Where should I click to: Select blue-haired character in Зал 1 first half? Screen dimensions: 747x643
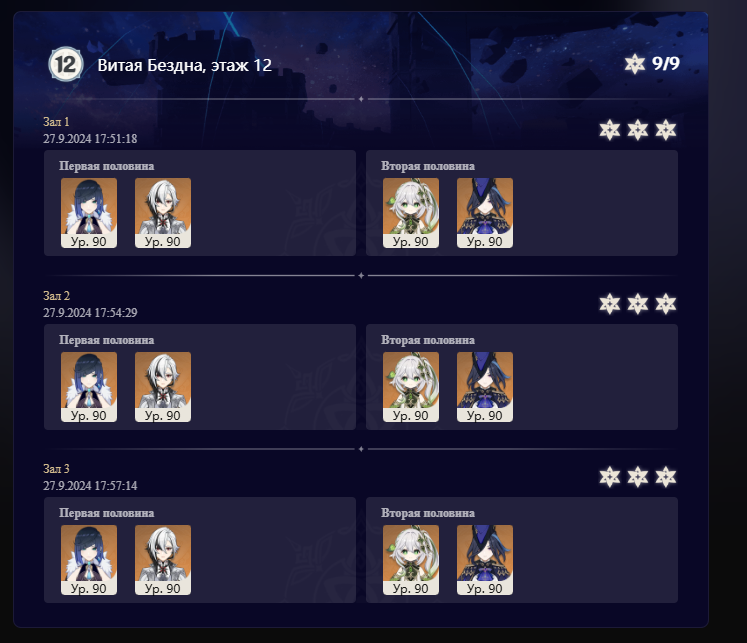(89, 213)
